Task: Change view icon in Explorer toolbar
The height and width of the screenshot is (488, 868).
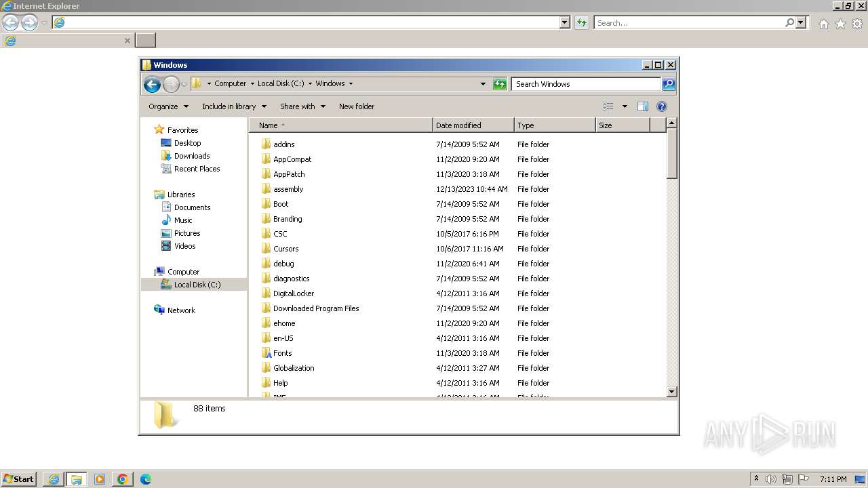Action: click(608, 106)
